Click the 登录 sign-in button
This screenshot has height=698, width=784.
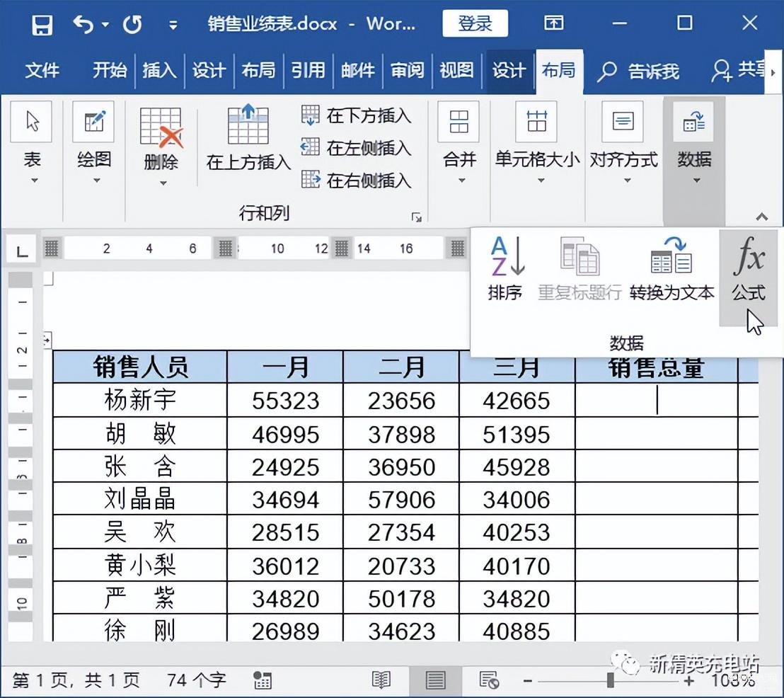tap(475, 23)
